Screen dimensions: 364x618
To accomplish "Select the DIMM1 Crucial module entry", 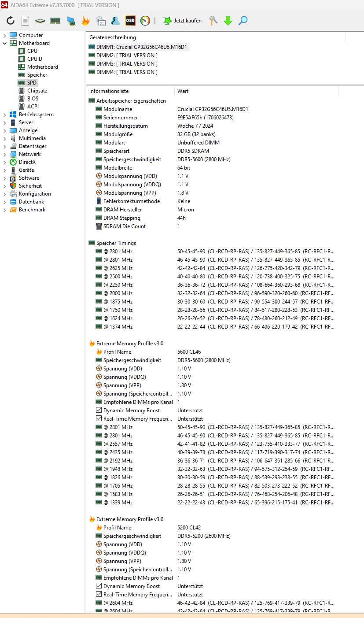I will pyautogui.click(x=137, y=47).
